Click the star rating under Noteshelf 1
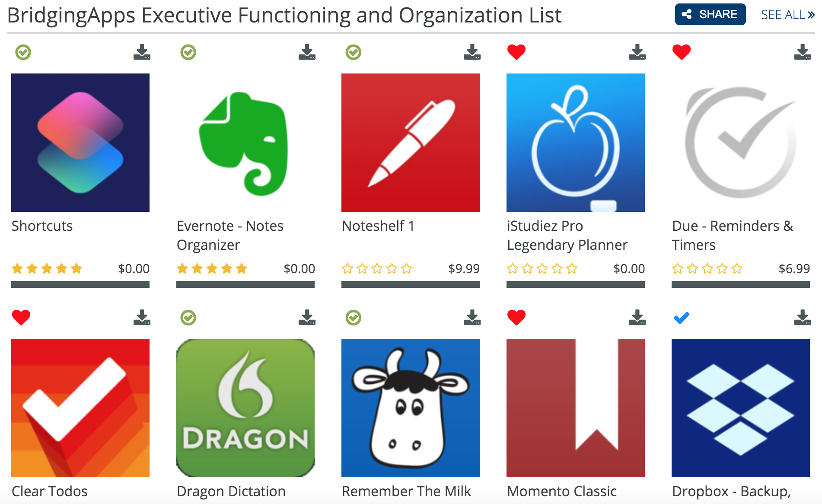Viewport: 822px width, 504px height. pos(377,269)
